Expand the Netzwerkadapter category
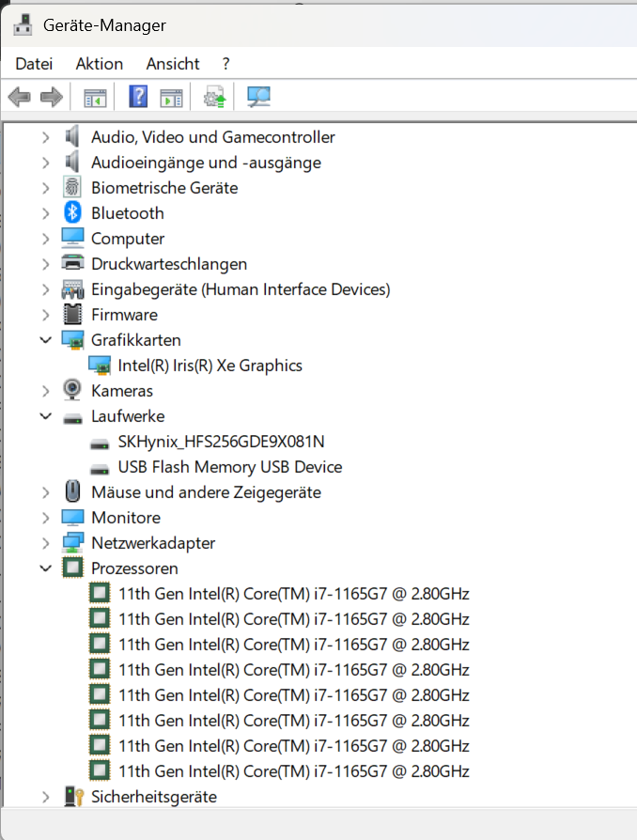This screenshot has height=840, width=637. point(45,543)
